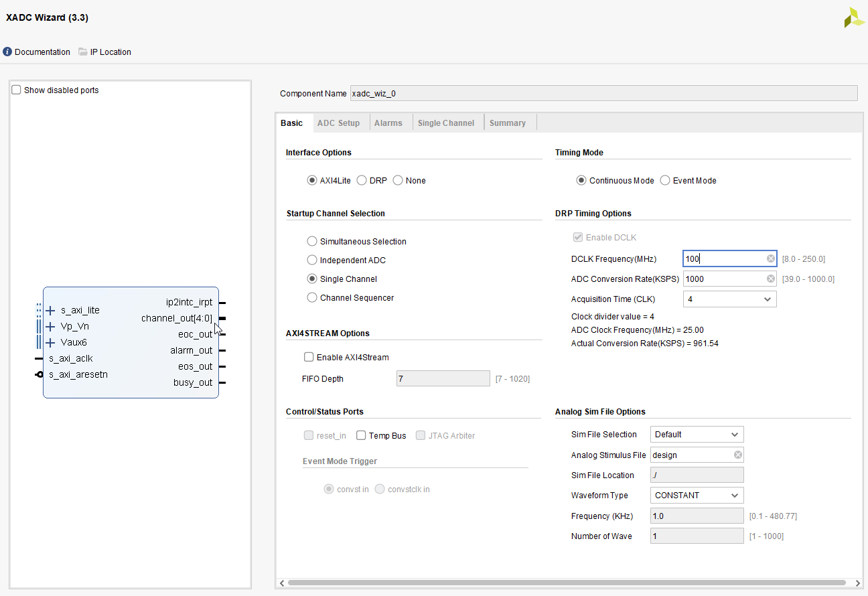Click eoc_out port label
Image resolution: width=868 pixels, height=596 pixels.
(196, 334)
